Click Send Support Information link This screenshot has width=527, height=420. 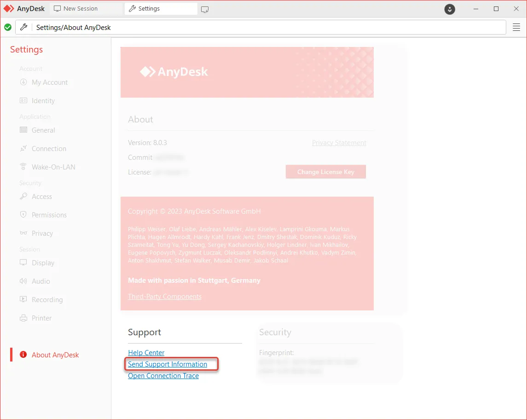point(168,364)
